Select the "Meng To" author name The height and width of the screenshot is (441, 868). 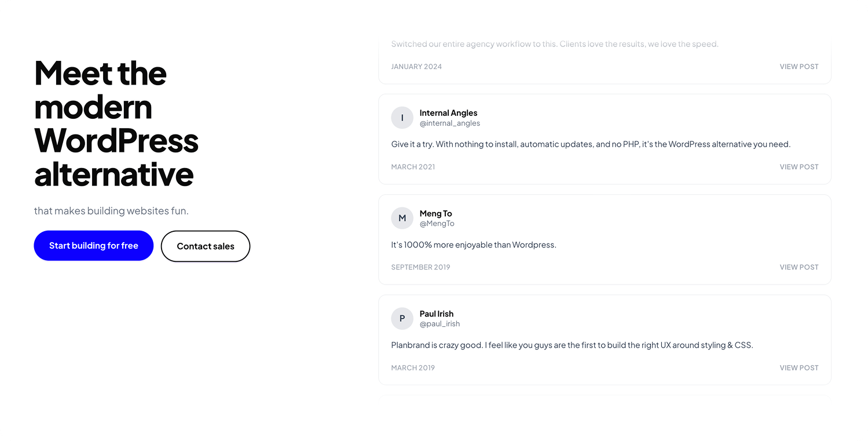click(x=435, y=214)
